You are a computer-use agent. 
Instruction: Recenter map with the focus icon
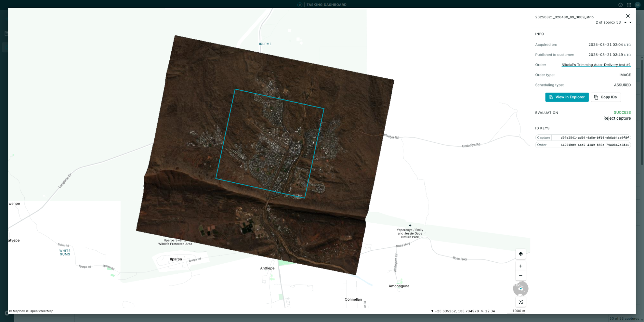click(520, 302)
